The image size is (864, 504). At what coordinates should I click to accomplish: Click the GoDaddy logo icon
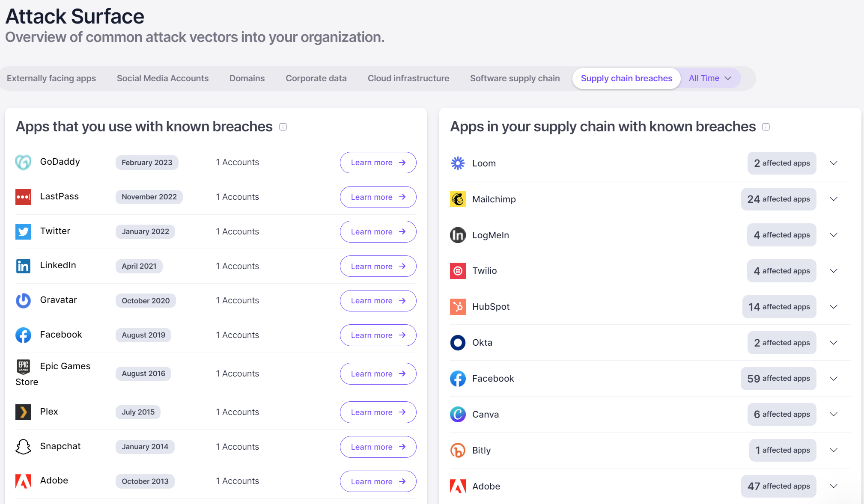click(23, 162)
